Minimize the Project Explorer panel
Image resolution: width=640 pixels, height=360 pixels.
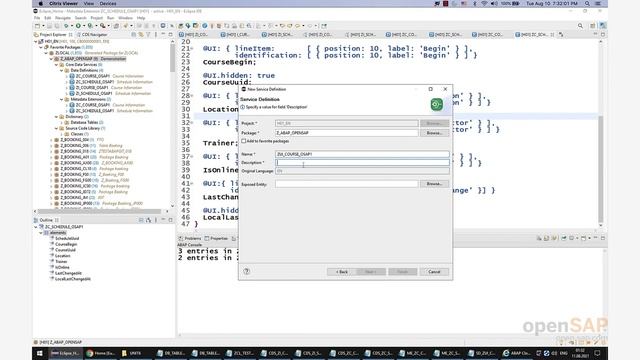point(163,35)
